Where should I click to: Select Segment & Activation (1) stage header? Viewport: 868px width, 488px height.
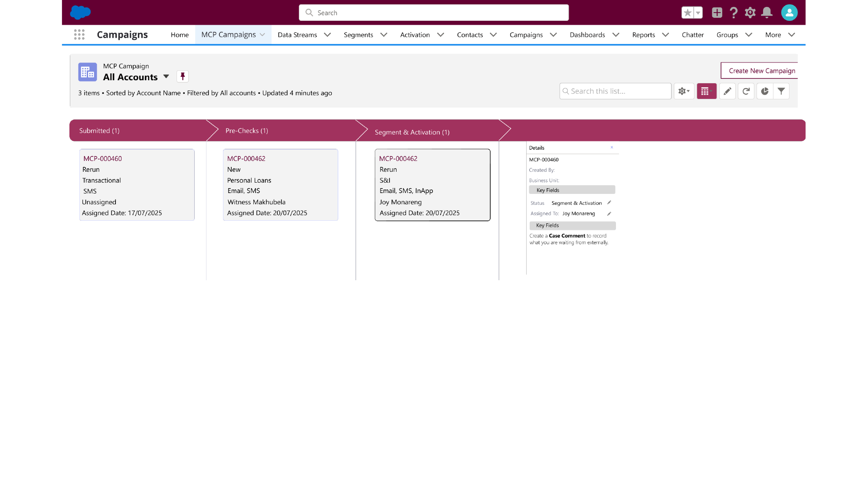pos(412,132)
